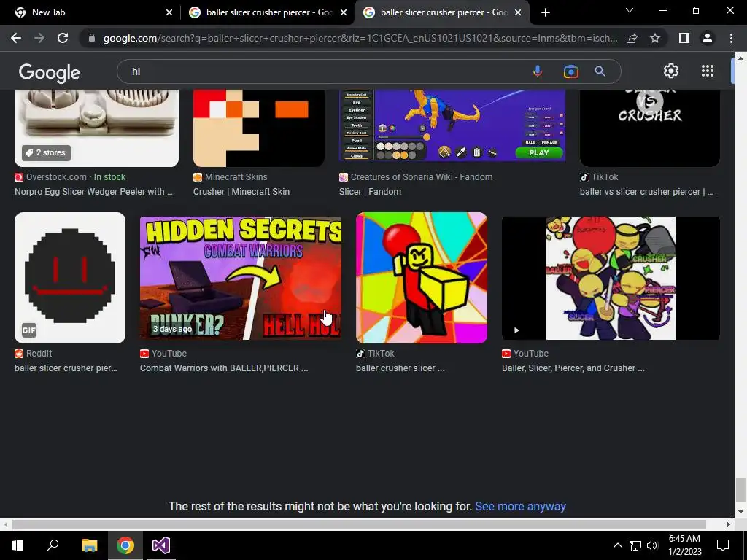Open 'Combat Warriors with BALLER,PIERCER' title

pyautogui.click(x=224, y=368)
